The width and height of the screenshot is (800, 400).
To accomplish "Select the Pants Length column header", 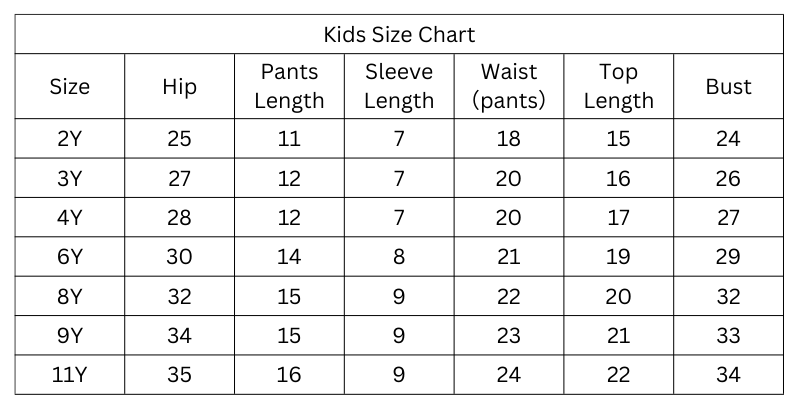I will pos(289,86).
